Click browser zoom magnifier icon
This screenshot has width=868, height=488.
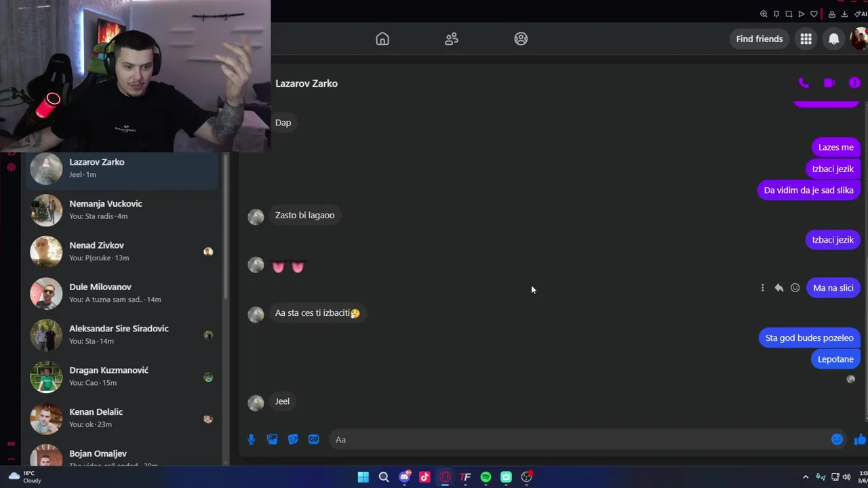[764, 14]
